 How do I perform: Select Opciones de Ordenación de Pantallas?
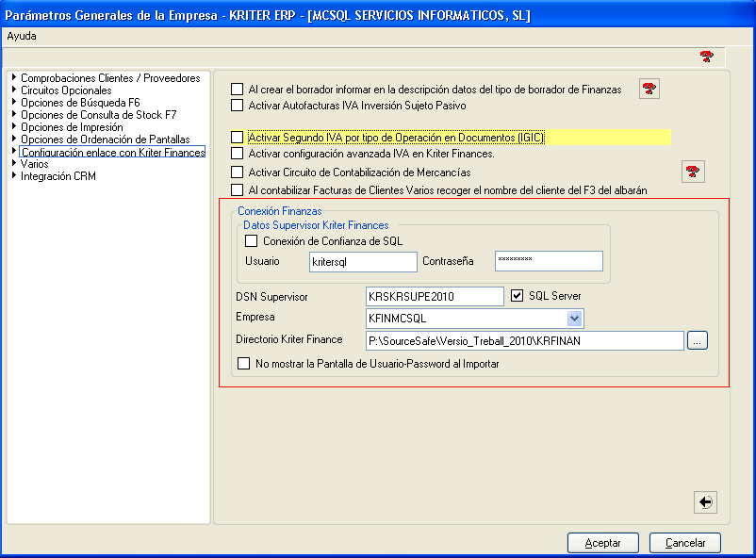coord(106,139)
